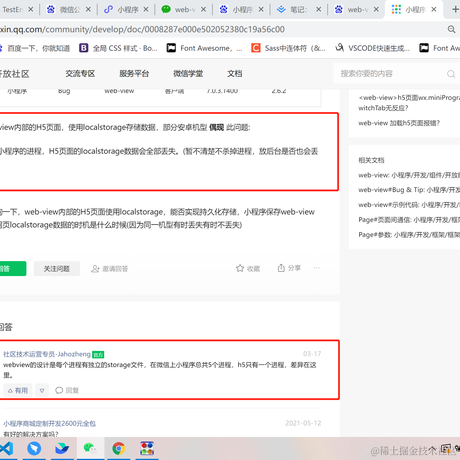Open the 微信学堂 menu
460x460 pixels.
[x=188, y=74]
